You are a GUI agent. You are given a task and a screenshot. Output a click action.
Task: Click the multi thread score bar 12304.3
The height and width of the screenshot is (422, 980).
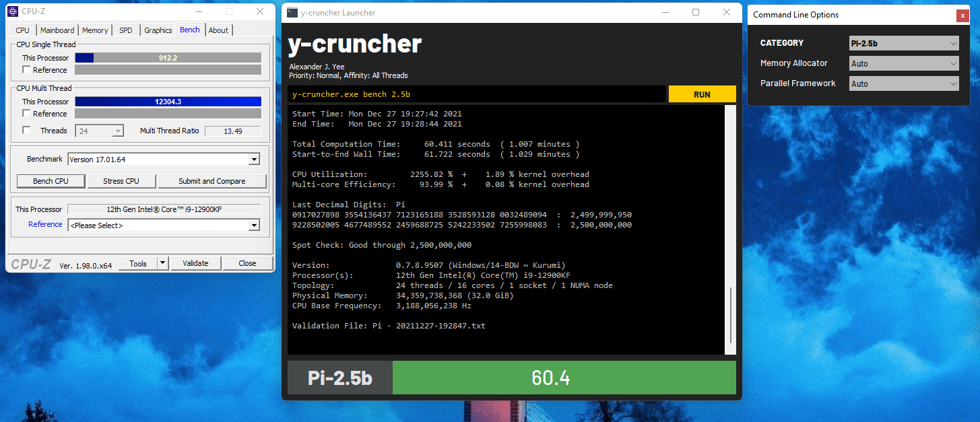168,102
